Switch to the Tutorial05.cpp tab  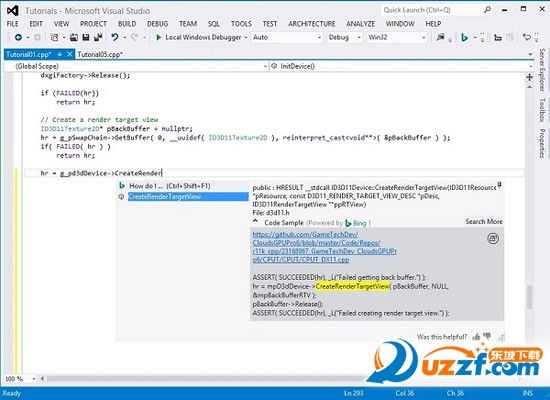(100, 54)
